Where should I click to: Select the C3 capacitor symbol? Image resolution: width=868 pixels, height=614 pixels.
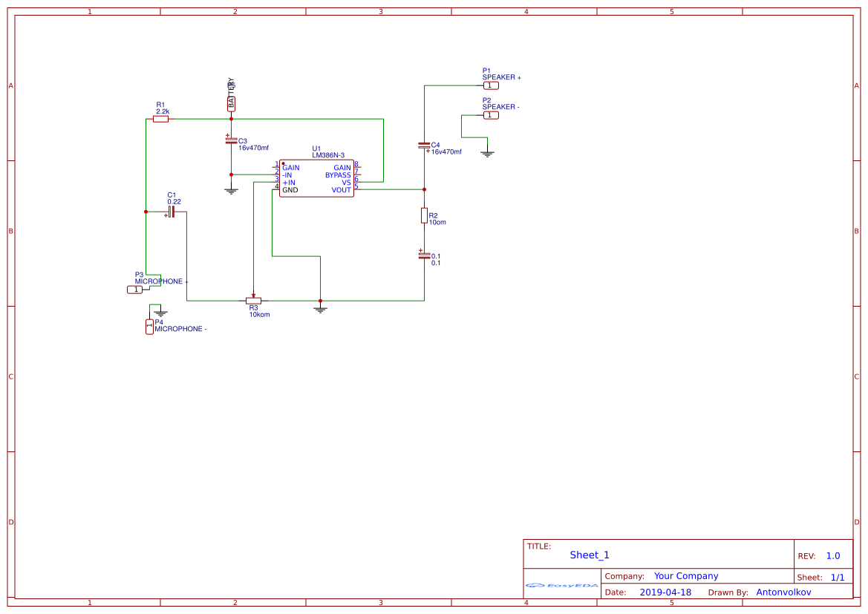(x=231, y=140)
